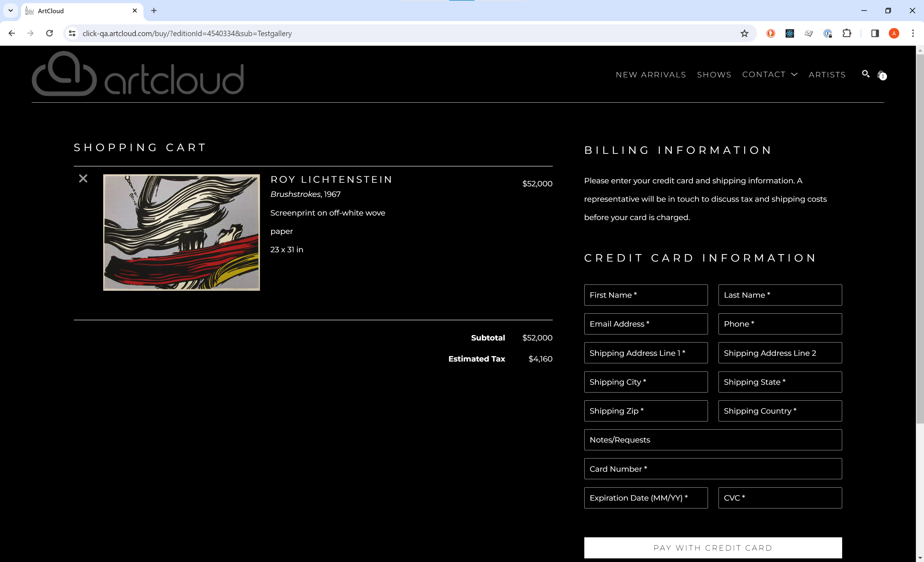Open the React Developer Tools extension icon
Image resolution: width=924 pixels, height=562 pixels.
click(x=790, y=33)
